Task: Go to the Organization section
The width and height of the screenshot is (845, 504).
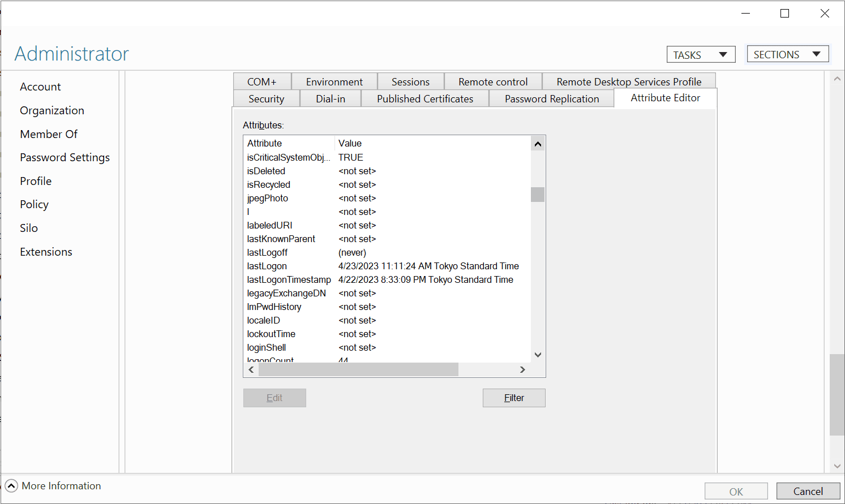Action: 52,110
